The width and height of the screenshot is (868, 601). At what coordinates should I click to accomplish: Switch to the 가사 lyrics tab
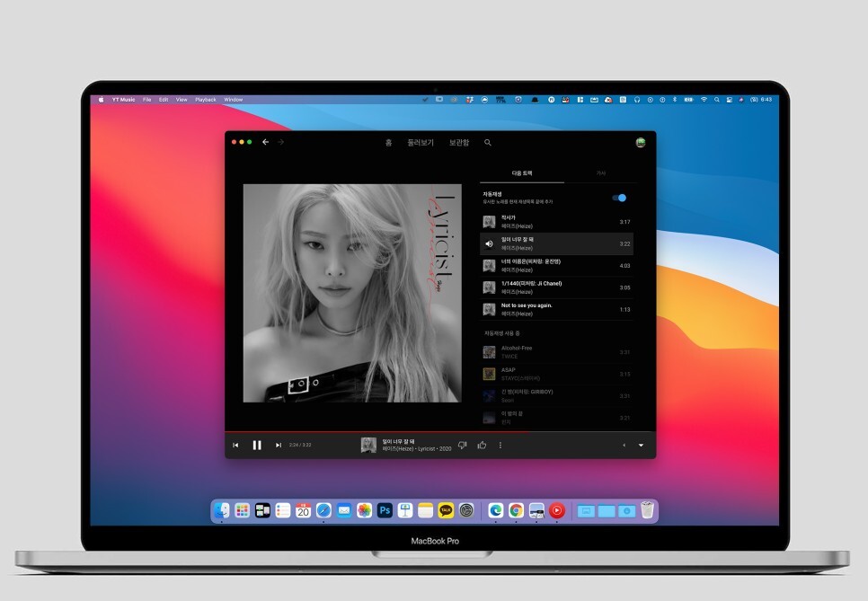[x=600, y=173]
